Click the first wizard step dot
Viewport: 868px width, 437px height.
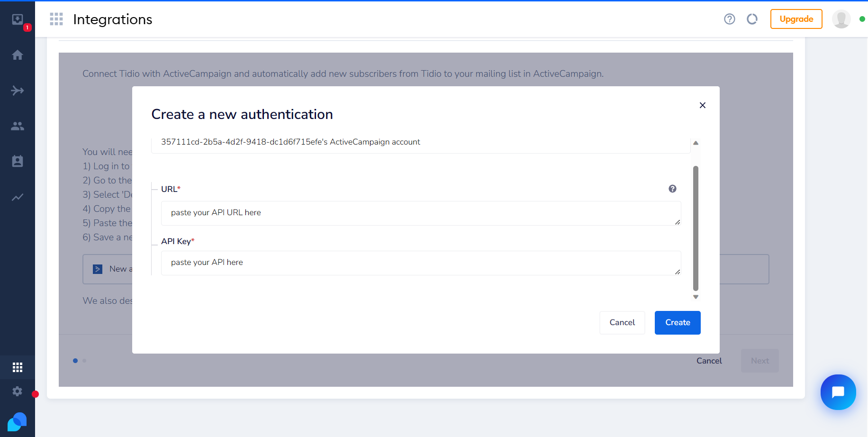(x=75, y=361)
